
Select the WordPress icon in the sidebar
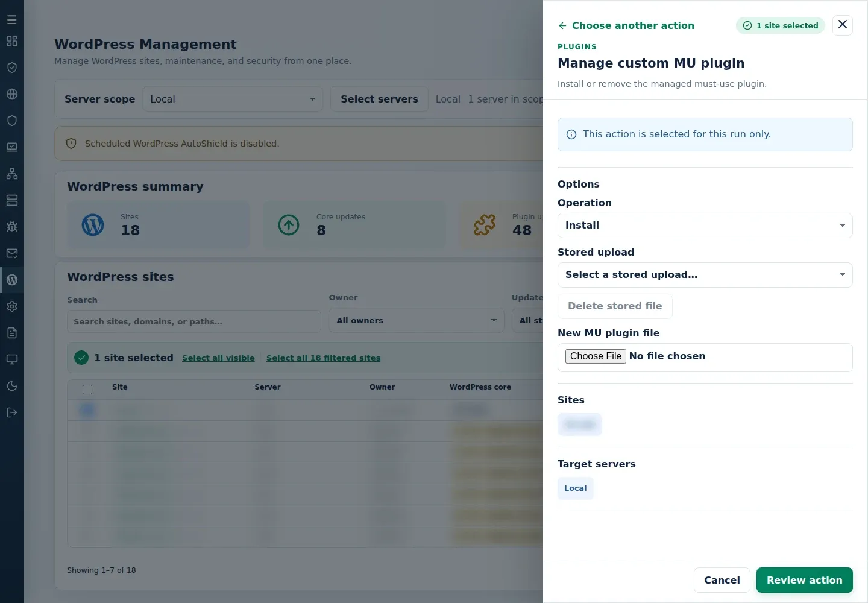click(x=12, y=280)
